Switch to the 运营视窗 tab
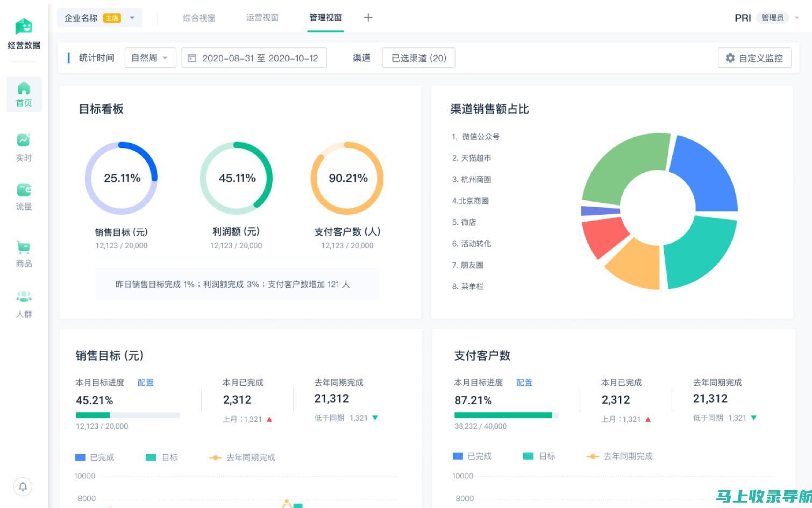 [x=262, y=18]
